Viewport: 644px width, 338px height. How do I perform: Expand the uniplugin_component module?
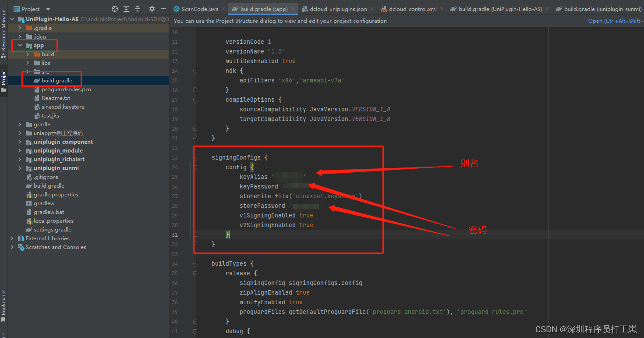[20, 142]
